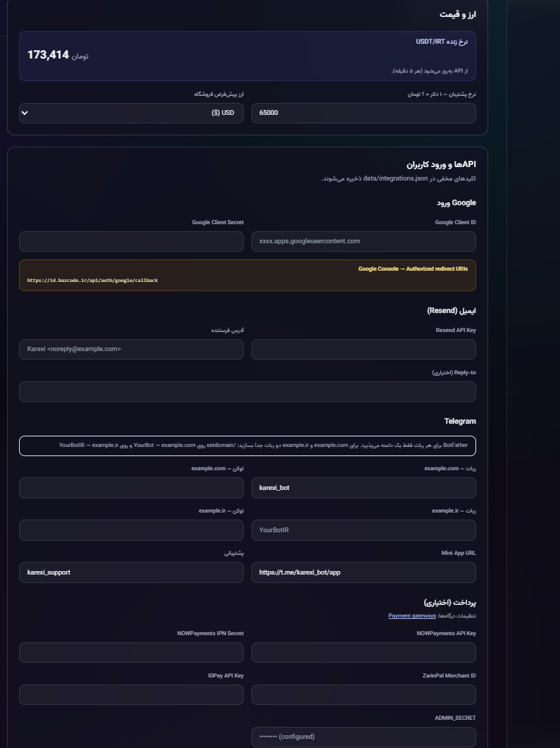Screen dimensions: 560x748
Task: Click the live rate value 173,414
Action: [x=48, y=55]
